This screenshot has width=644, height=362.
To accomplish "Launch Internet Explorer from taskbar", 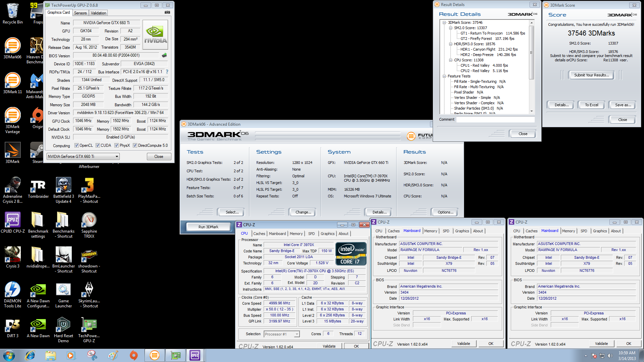I will pyautogui.click(x=30, y=355).
